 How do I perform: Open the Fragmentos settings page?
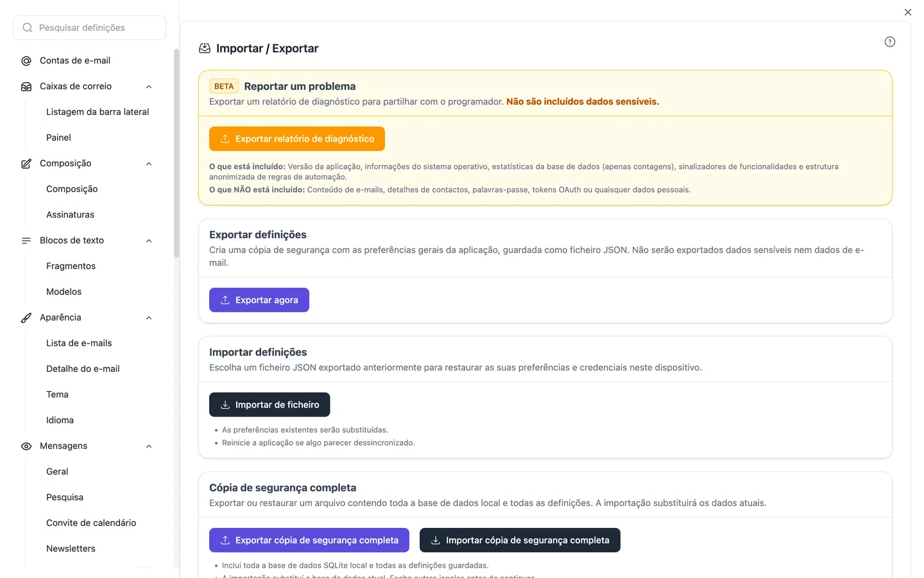click(71, 266)
